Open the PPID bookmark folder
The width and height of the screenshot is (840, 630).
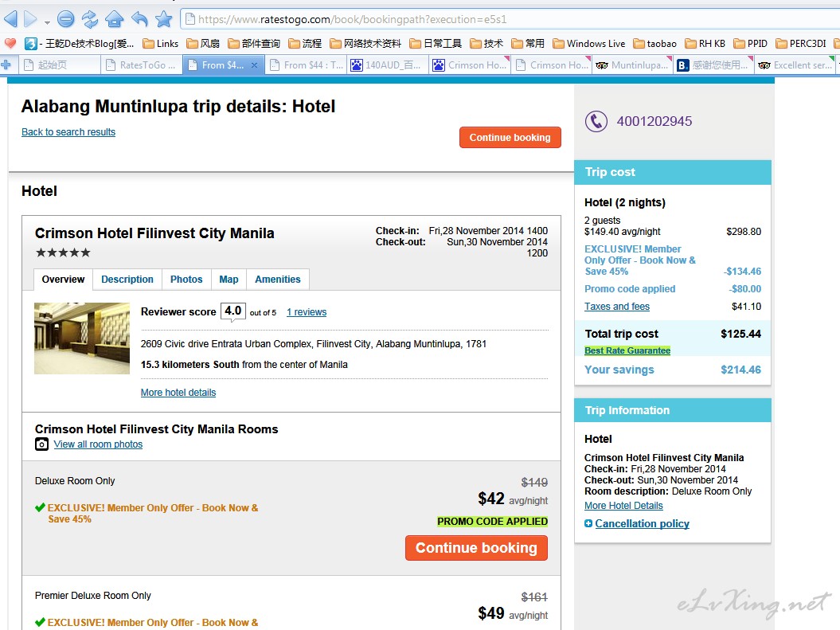751,43
